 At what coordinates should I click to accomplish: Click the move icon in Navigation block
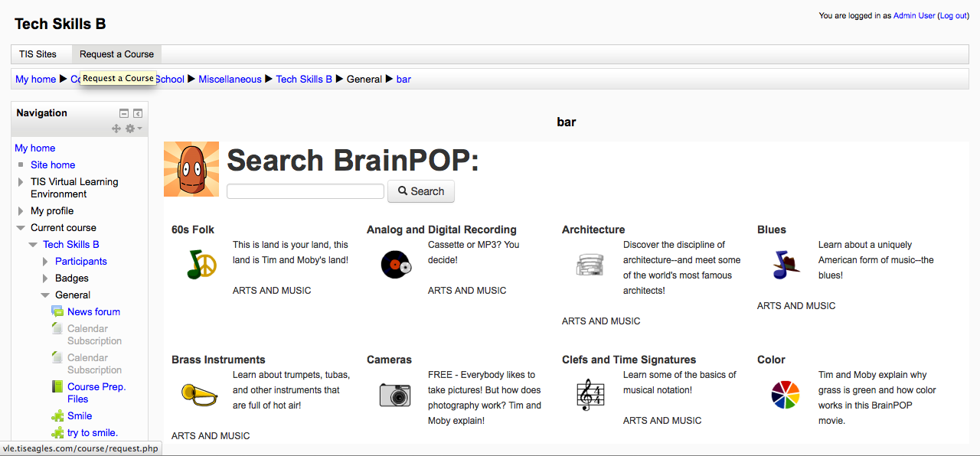point(116,129)
